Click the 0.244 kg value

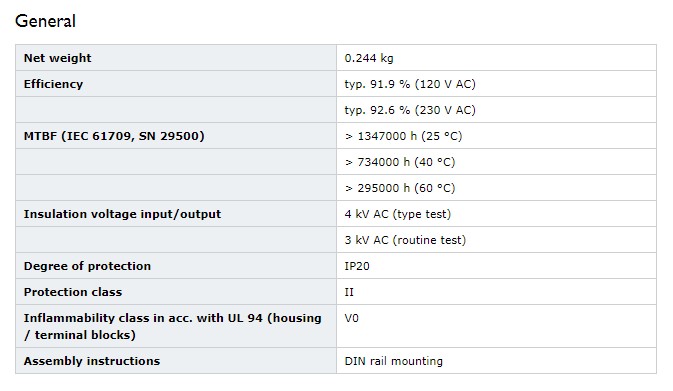[369, 58]
